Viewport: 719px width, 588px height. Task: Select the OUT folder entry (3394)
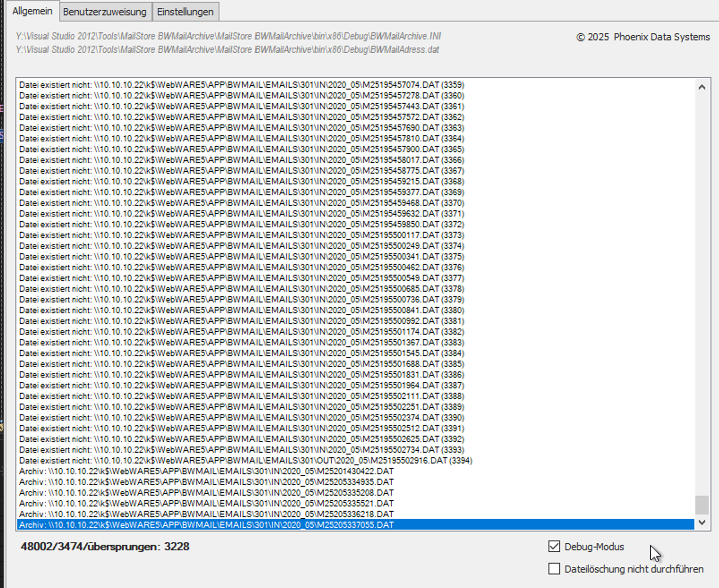245,460
